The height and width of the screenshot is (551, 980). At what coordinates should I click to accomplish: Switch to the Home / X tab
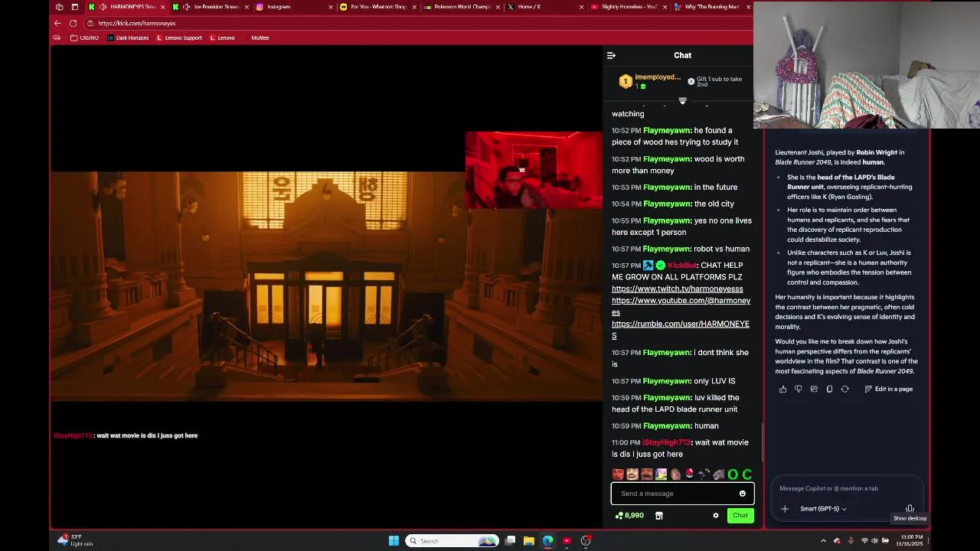tap(545, 7)
